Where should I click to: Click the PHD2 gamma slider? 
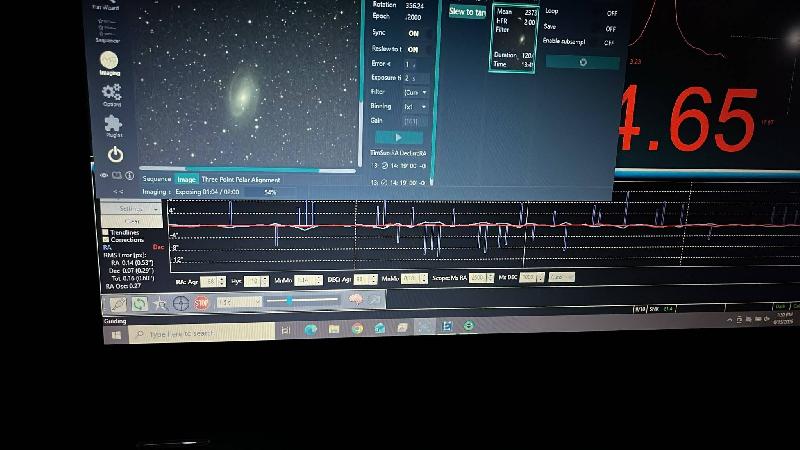point(302,301)
